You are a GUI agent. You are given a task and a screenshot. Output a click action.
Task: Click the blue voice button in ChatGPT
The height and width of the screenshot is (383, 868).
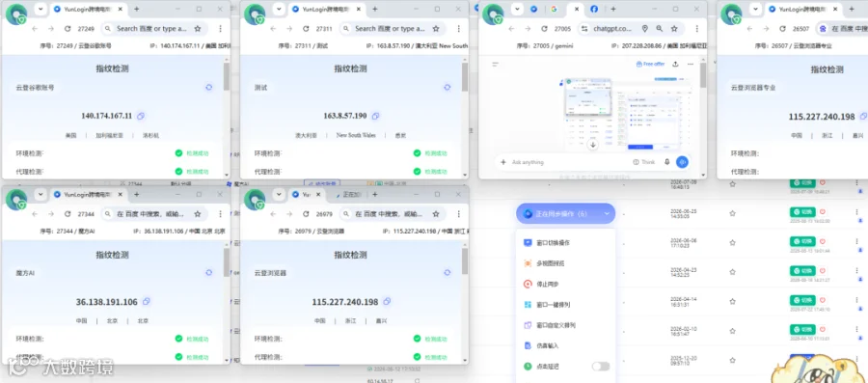point(682,162)
